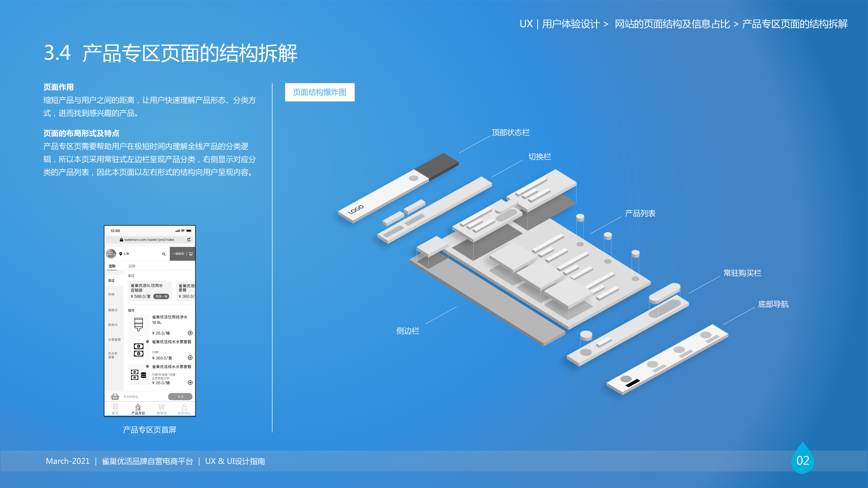Click the LOGO text on the isometric bar
This screenshot has width=868, height=488.
pos(356,209)
